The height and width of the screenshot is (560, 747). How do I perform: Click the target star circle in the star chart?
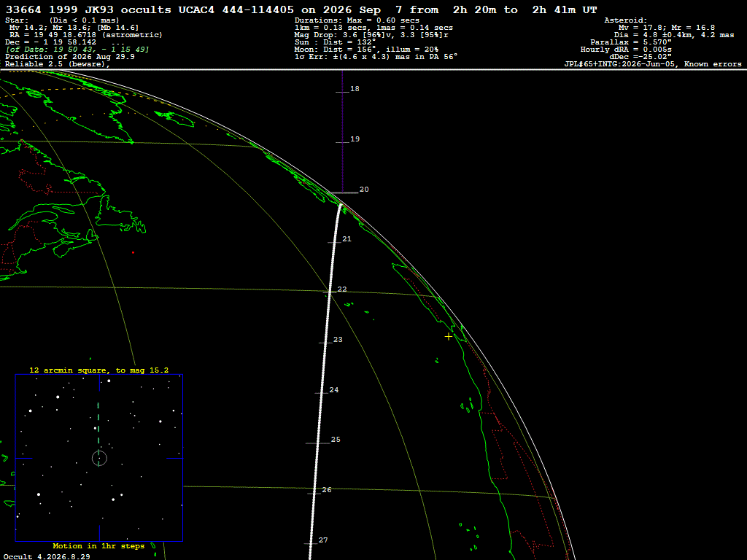(x=99, y=459)
